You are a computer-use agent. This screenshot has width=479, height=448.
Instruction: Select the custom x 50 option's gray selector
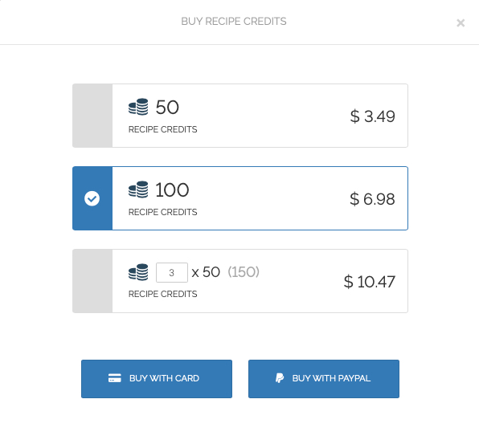[92, 281]
